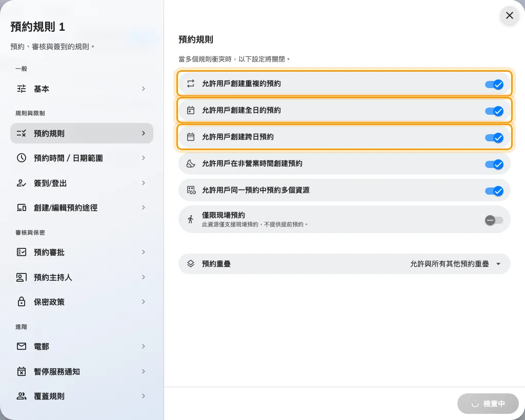Click the moon icon for 允許用戶在非營業時間創建預約
Screen dimensions: 525x420
click(191, 163)
